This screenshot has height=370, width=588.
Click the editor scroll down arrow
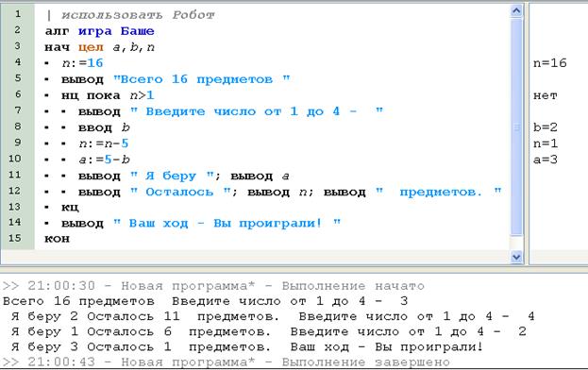[x=516, y=257]
